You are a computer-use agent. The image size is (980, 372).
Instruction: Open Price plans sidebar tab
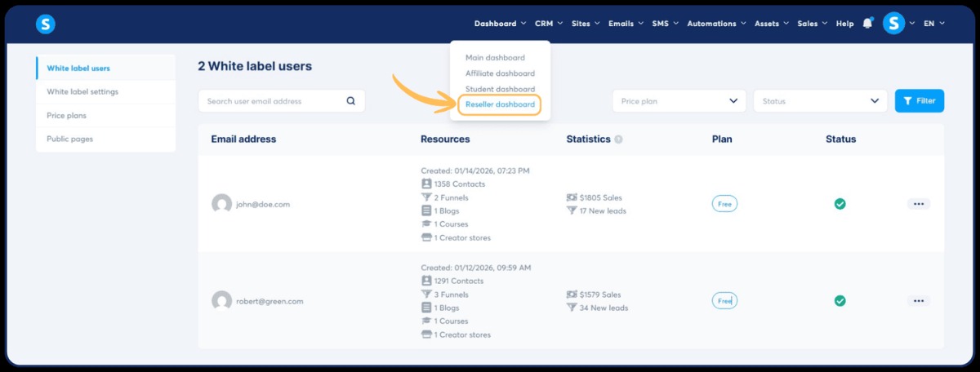pos(105,115)
